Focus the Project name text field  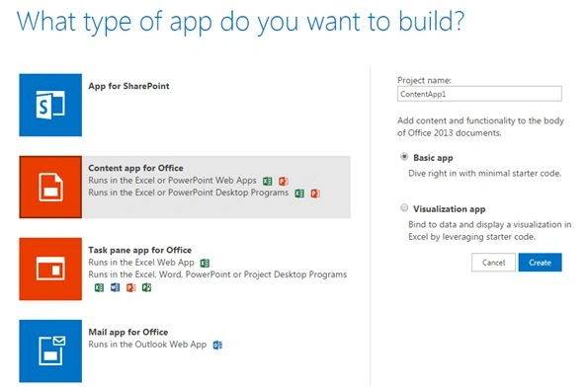point(479,94)
